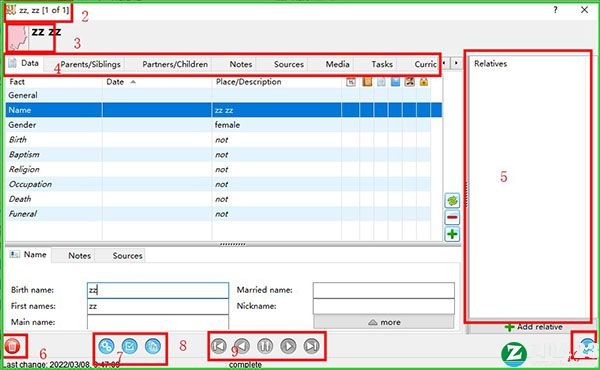The width and height of the screenshot is (600, 370).
Task: Switch to the Media tab
Action: (338, 64)
